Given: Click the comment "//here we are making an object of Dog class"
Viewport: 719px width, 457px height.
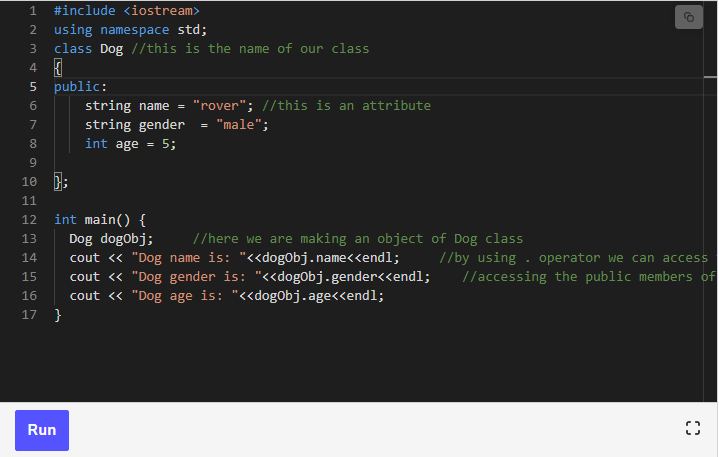Looking at the screenshot, I should tap(358, 239).
